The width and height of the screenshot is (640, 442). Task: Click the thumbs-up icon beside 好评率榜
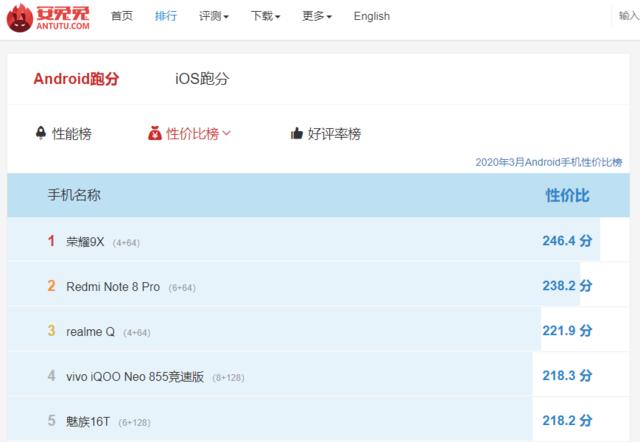(297, 133)
